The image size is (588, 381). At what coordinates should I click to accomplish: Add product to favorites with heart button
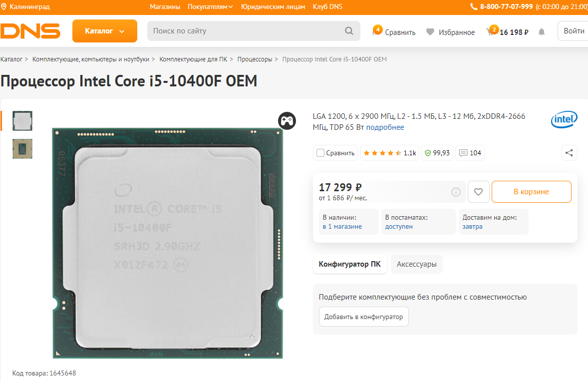(x=478, y=192)
